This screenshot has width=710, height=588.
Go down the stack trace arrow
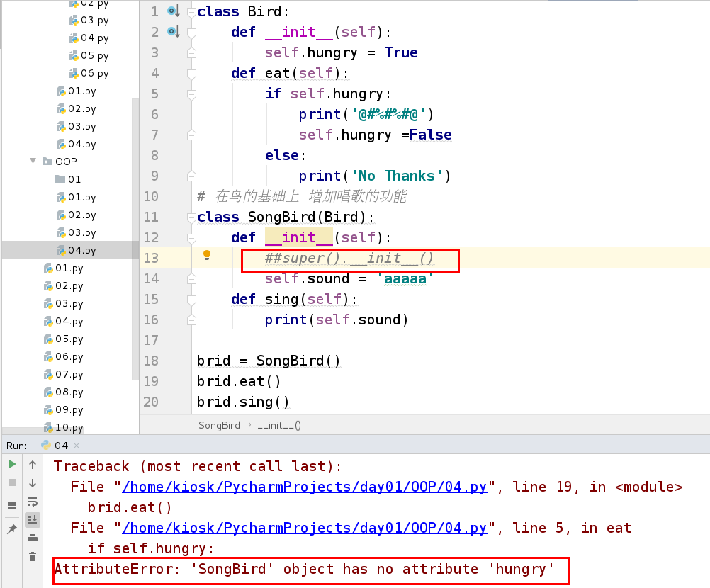pos(33,483)
